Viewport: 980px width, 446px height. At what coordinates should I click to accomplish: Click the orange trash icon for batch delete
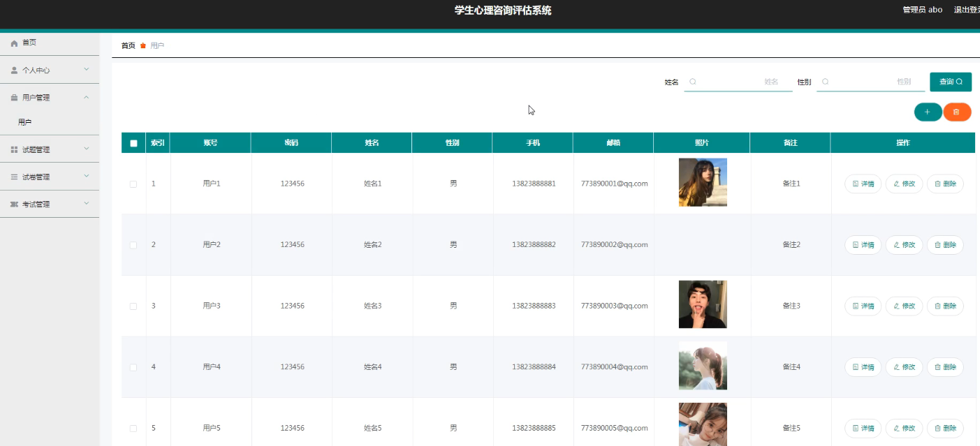[957, 112]
